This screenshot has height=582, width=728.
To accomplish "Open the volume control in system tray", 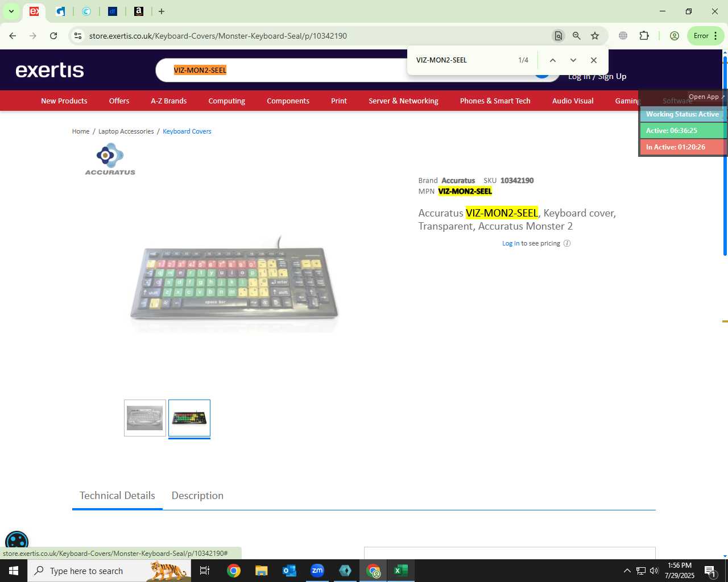I will click(654, 571).
